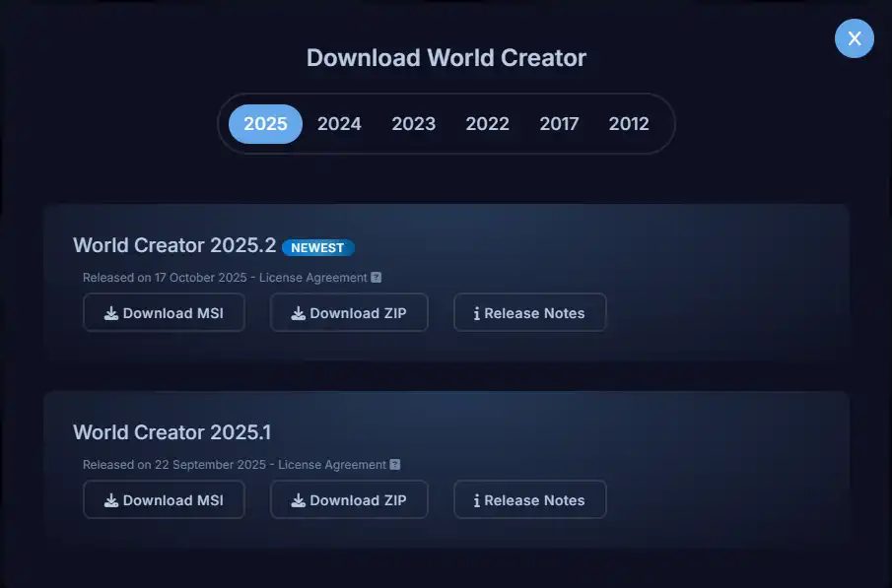Image resolution: width=892 pixels, height=588 pixels.
Task: Download MSI for World Creator 2025.1
Action: [x=164, y=500]
